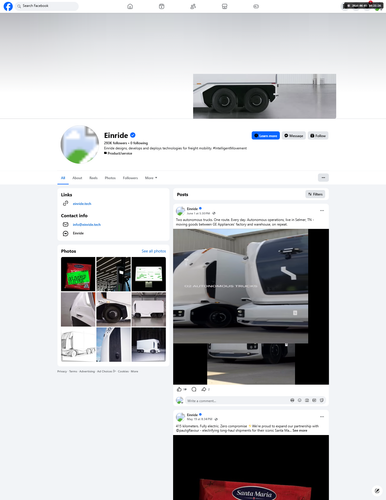Click the 290K followers text

click(x=115, y=143)
